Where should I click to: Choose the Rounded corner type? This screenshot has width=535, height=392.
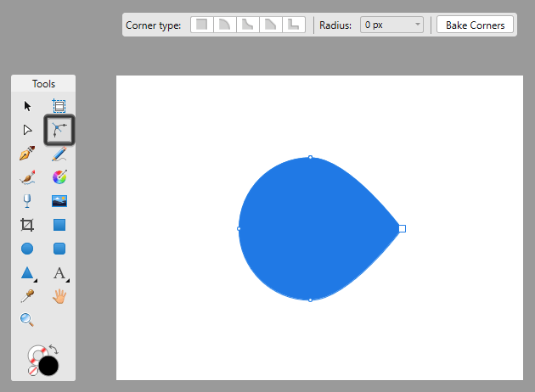point(224,25)
